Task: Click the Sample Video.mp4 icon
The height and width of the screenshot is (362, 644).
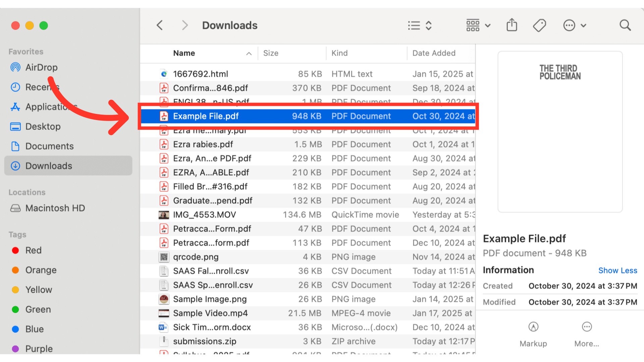Action: (x=164, y=313)
